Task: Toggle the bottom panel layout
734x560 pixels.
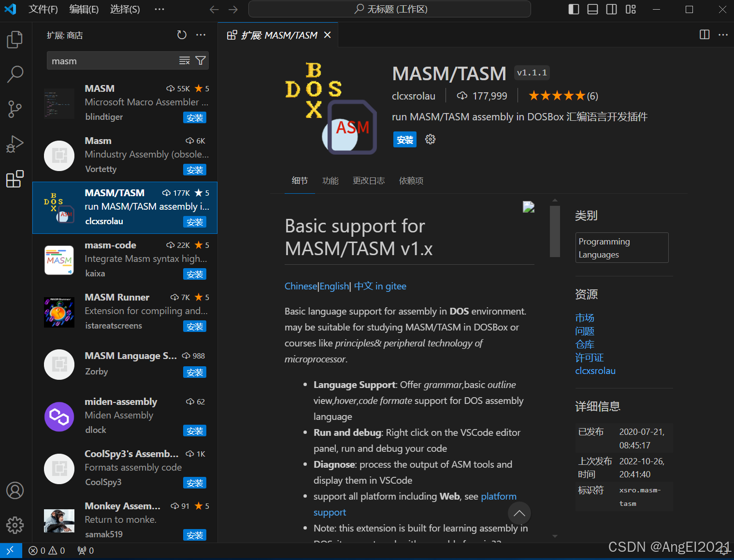Action: tap(592, 9)
